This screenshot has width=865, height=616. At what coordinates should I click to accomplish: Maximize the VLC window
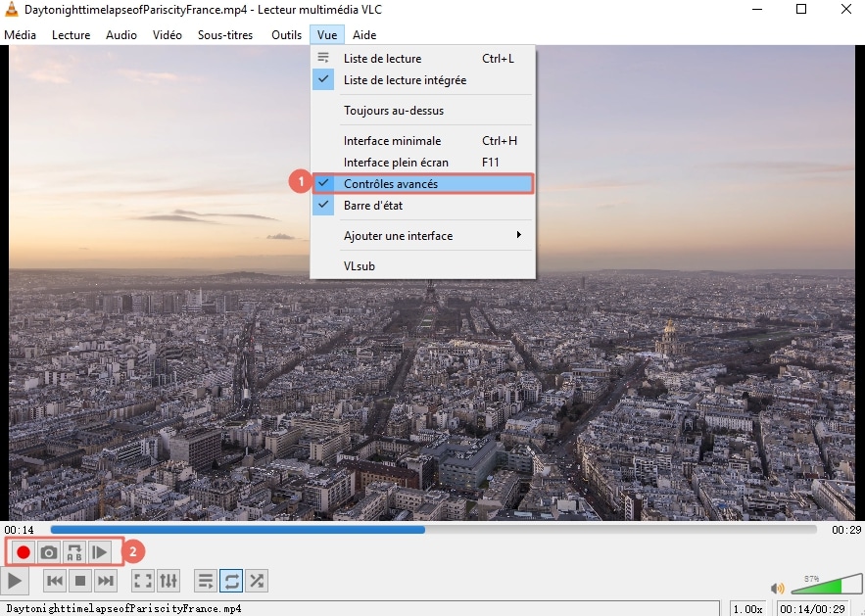tap(801, 10)
